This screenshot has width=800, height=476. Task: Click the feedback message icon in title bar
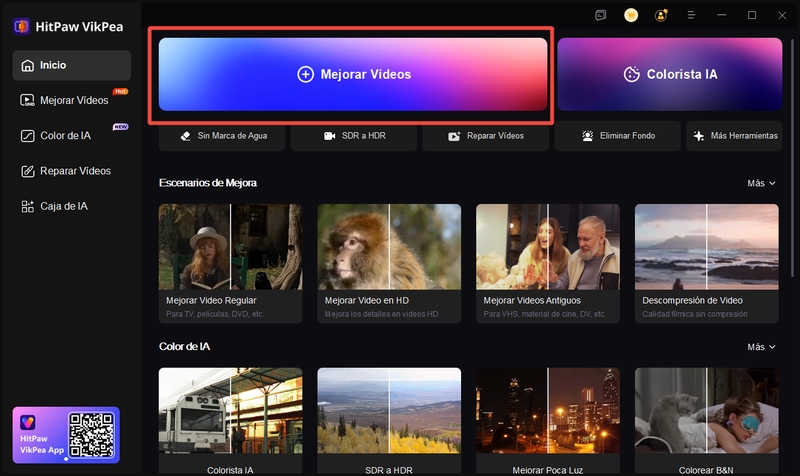pos(600,15)
